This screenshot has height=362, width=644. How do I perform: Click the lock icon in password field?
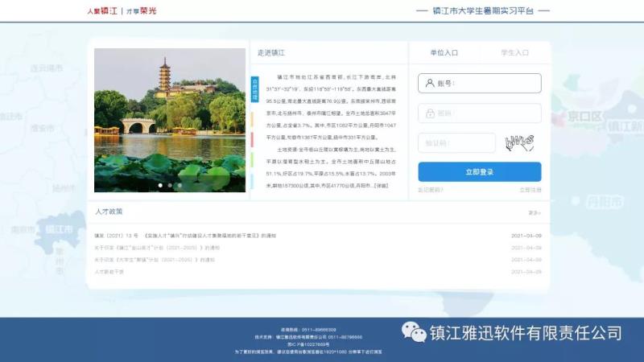coord(430,113)
